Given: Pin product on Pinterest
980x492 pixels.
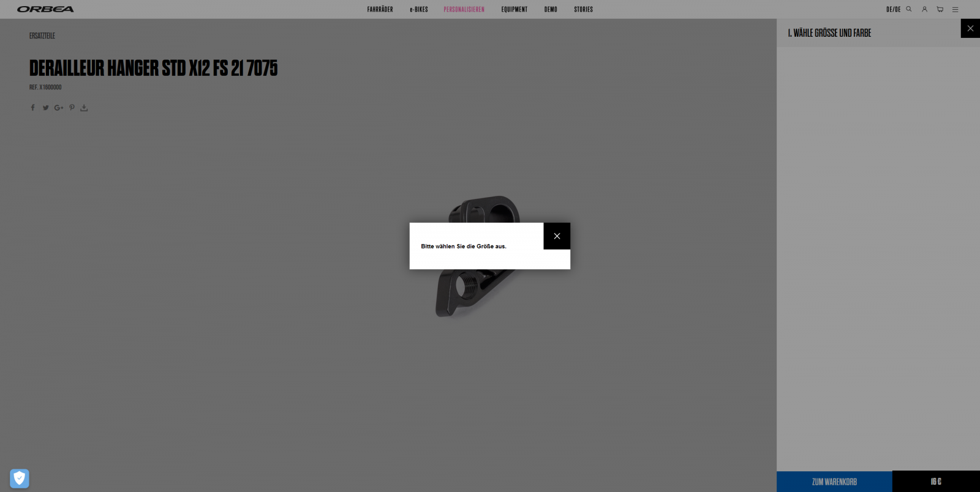Looking at the screenshot, I should (x=72, y=108).
